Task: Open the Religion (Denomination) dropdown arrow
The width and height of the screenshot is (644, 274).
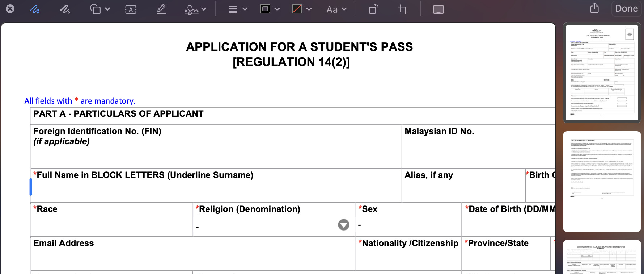Action: coord(344,225)
